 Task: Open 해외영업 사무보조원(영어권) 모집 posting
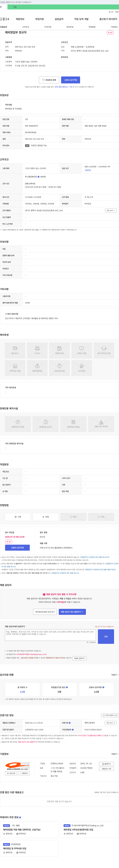coord(78,830)
